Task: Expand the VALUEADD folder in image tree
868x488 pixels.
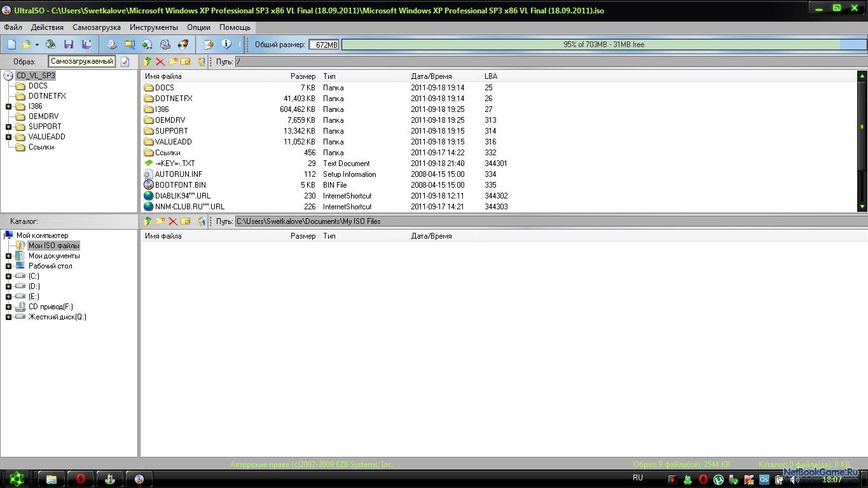Action: [9, 137]
